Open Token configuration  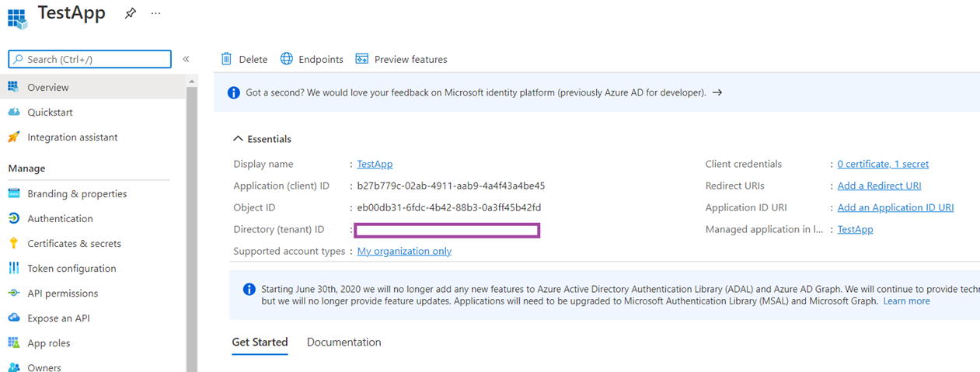(71, 268)
